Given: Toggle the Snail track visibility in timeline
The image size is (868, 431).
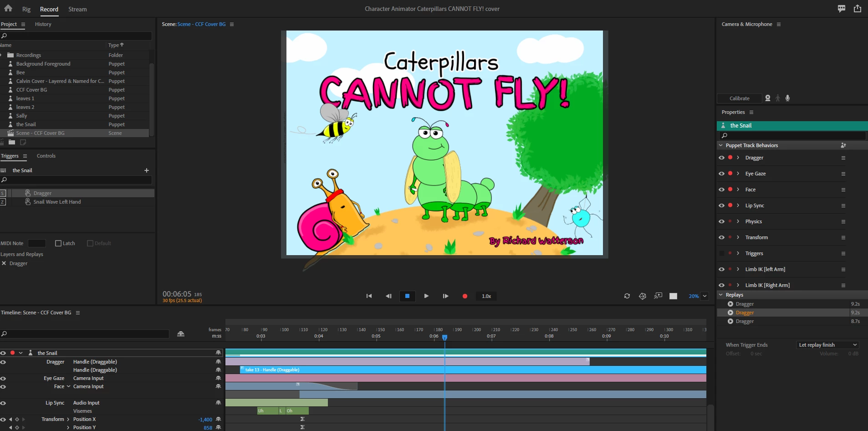Looking at the screenshot, I should (3, 353).
